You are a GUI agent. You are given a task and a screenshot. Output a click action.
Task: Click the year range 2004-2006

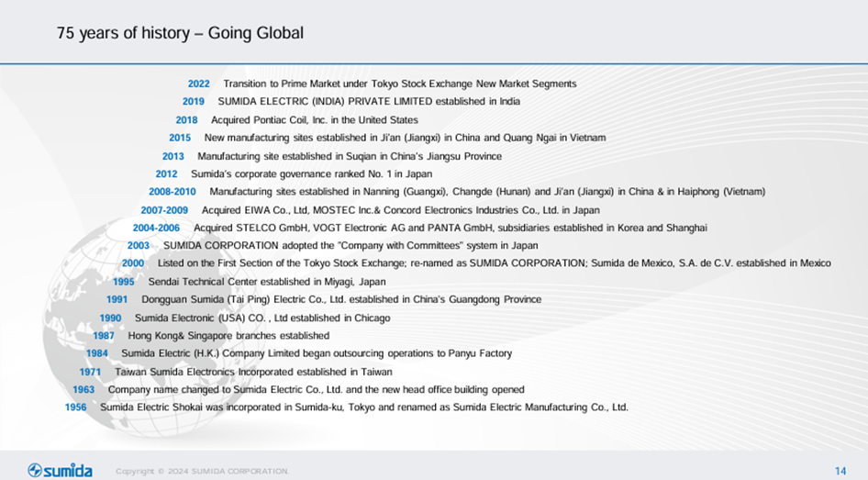click(156, 228)
